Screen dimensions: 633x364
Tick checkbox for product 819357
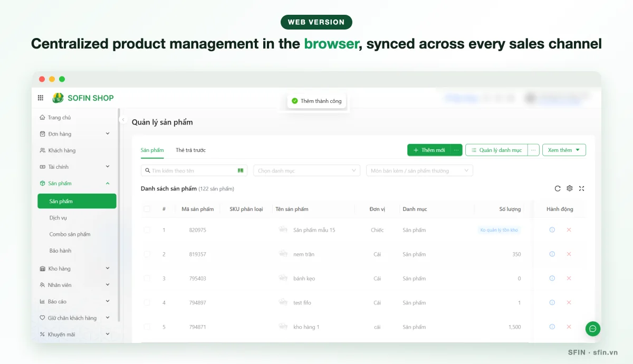click(147, 254)
